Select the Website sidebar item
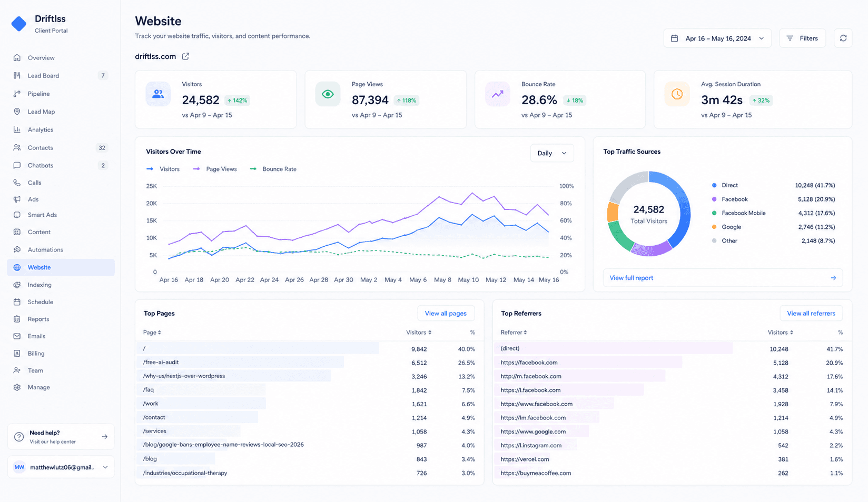The height and width of the screenshot is (502, 868). click(x=61, y=267)
